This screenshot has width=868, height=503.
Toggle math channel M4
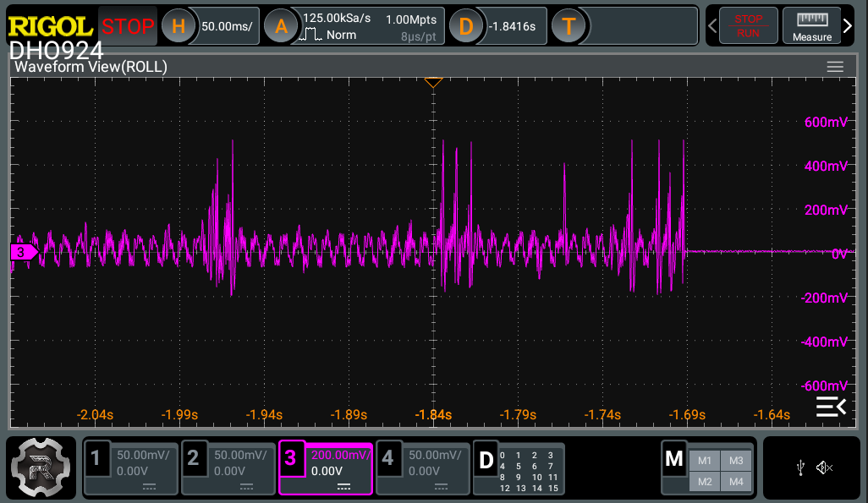click(736, 480)
